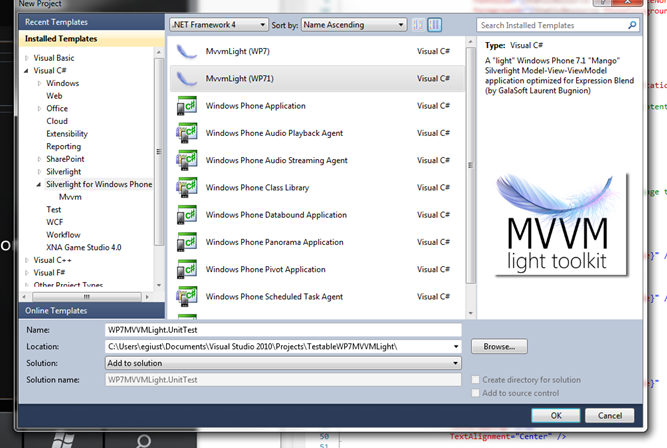Switch to medium icons list view
The image size is (667, 448).
coord(434,25)
